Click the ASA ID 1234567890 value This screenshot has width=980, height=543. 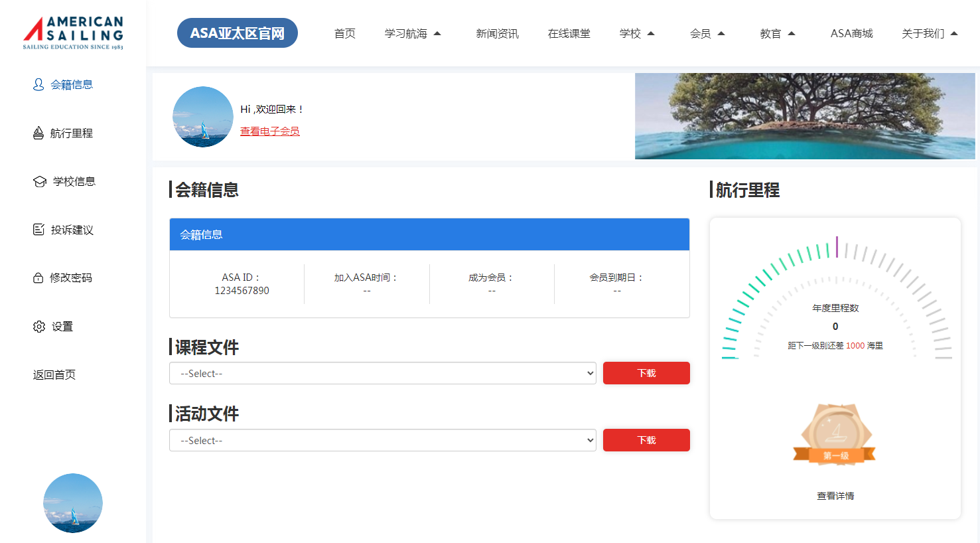pyautogui.click(x=242, y=291)
